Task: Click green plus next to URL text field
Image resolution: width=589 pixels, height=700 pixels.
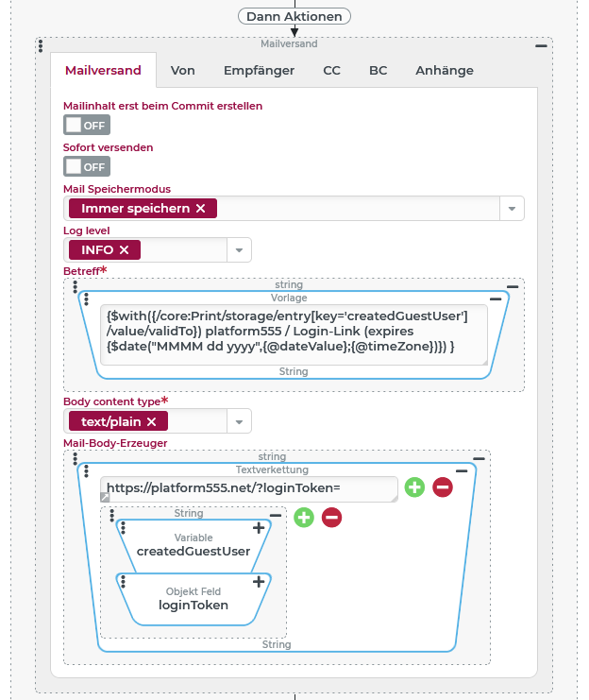Action: tap(413, 487)
